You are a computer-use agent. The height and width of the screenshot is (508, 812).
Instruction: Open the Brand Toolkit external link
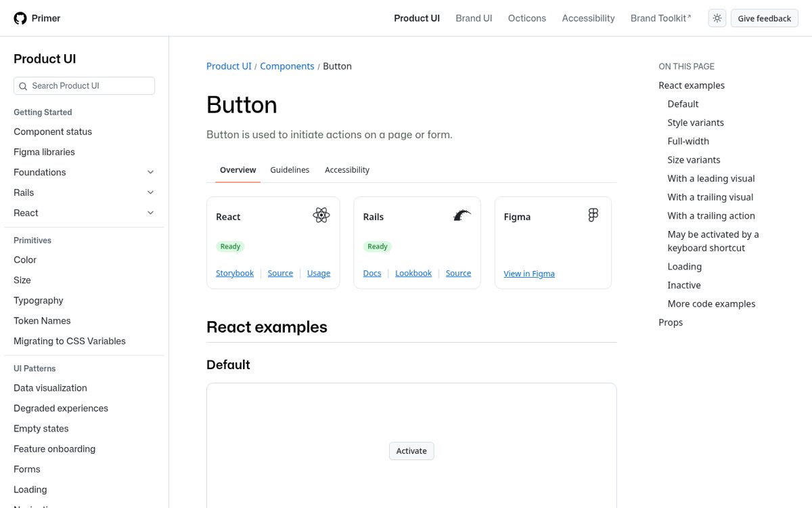coord(661,18)
